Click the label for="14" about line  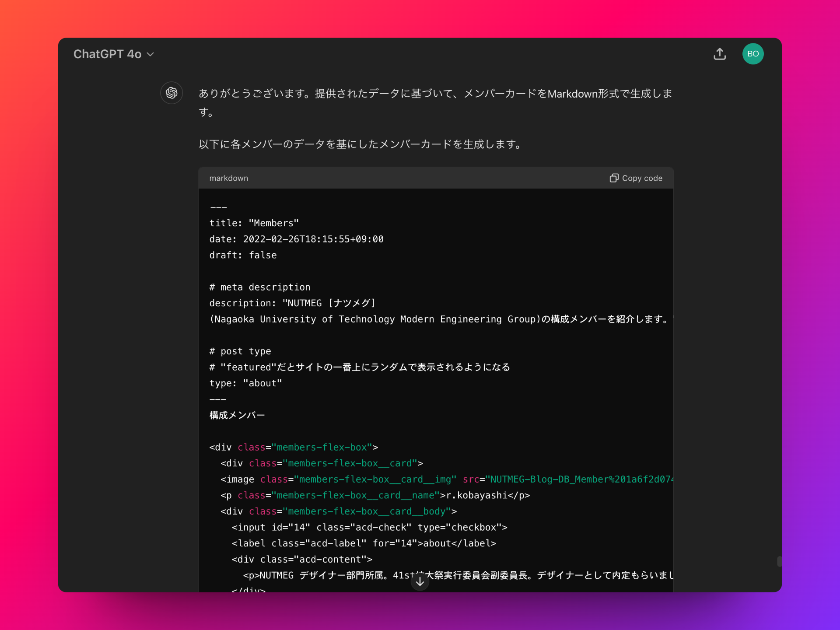(364, 543)
